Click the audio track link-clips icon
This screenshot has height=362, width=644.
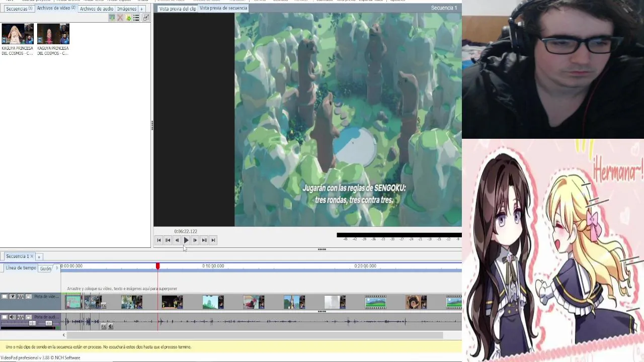[x=21, y=317]
